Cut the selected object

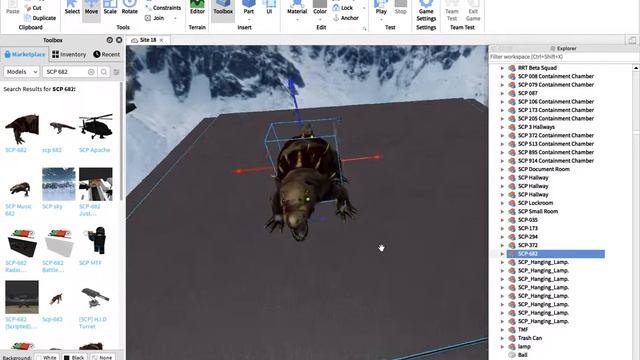click(x=33, y=8)
